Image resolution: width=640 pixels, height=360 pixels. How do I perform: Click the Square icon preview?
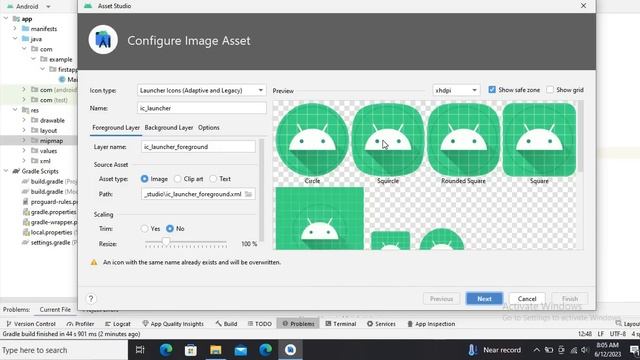pyautogui.click(x=539, y=140)
